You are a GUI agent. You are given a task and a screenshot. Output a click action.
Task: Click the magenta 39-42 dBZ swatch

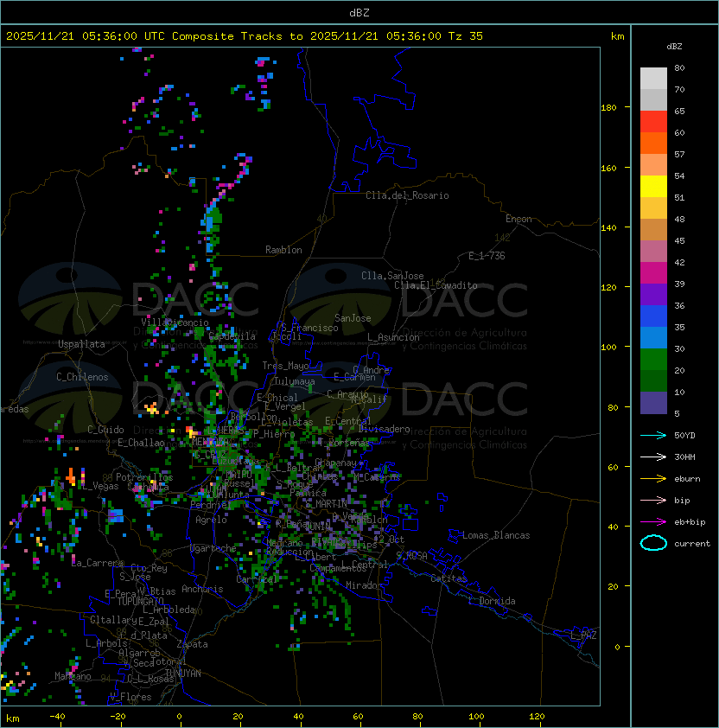[x=653, y=273]
